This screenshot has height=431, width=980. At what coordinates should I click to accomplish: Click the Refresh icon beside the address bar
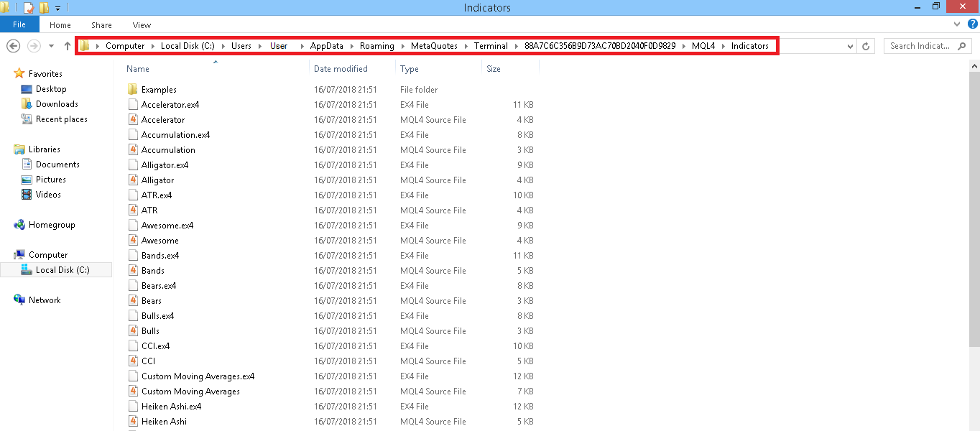(866, 45)
